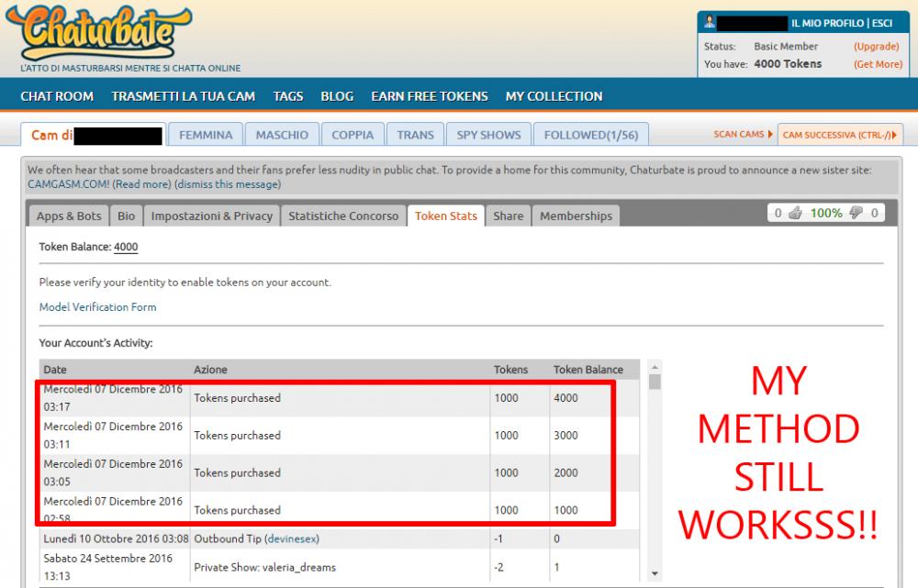Switch to the COPPIA tab
The height and width of the screenshot is (588, 918).
click(353, 135)
